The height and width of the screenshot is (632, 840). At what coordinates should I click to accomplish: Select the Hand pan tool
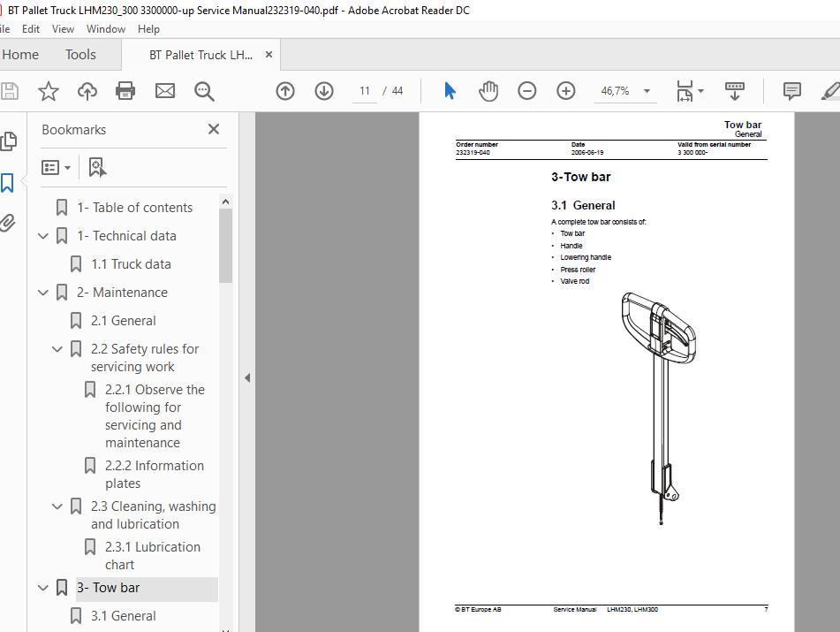click(x=488, y=91)
